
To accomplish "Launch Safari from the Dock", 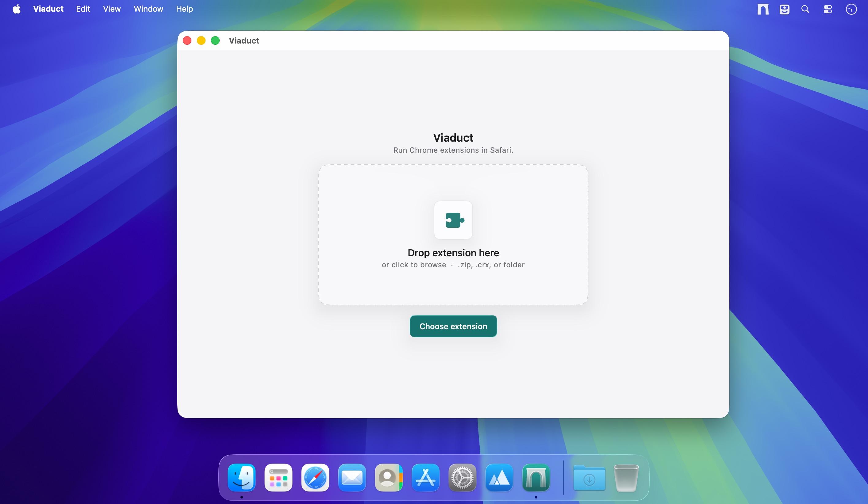I will pyautogui.click(x=315, y=478).
